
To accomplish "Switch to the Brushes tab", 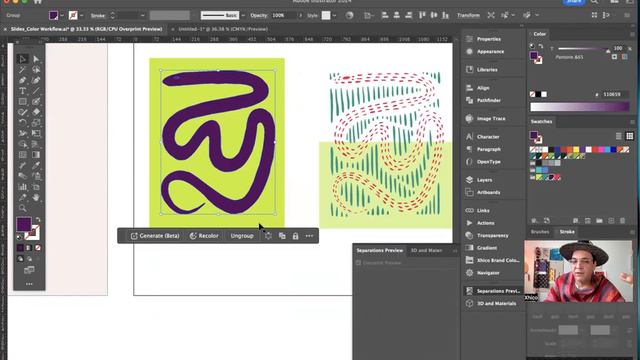I will click(540, 232).
